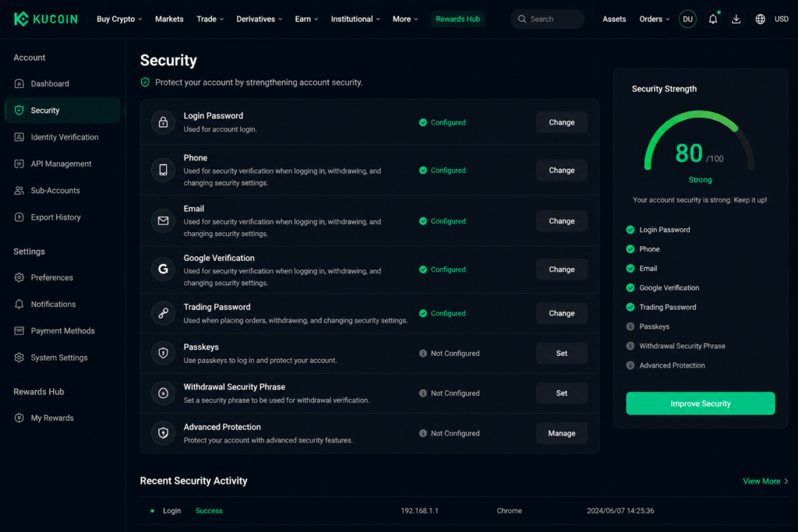The height and width of the screenshot is (532, 798).
Task: Open the notifications bell icon
Action: [713, 19]
